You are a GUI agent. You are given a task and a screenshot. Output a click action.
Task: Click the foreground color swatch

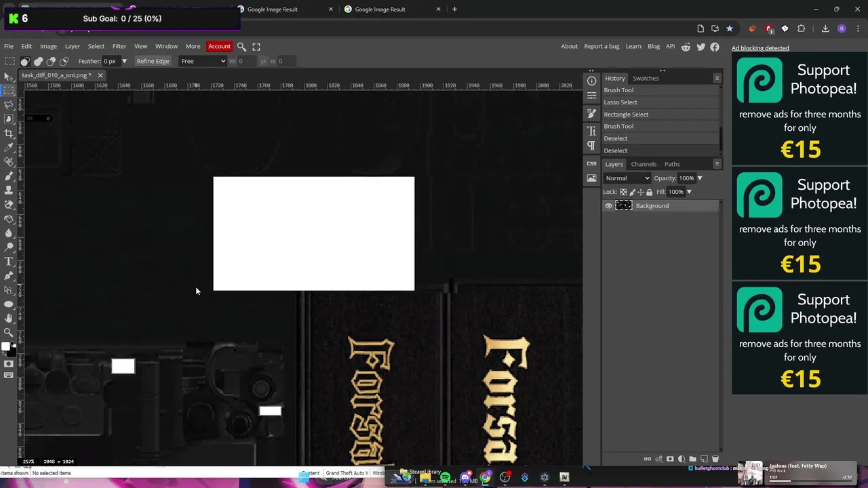(5, 347)
